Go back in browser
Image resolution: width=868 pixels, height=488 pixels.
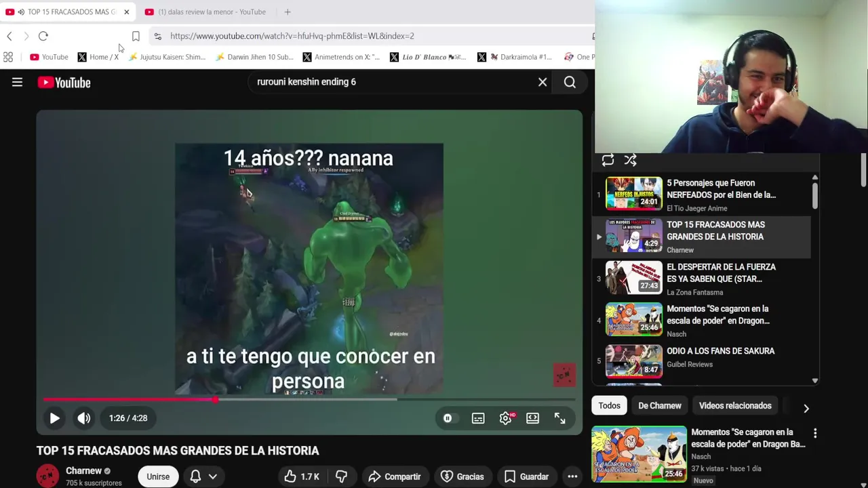[9, 36]
